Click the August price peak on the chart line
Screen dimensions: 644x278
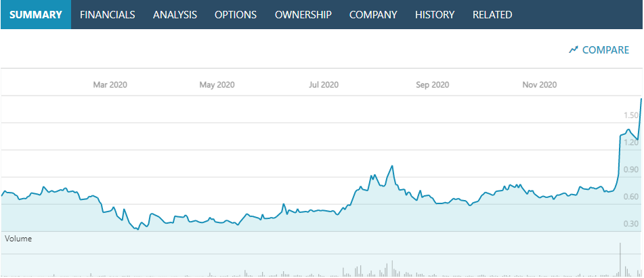(x=392, y=165)
